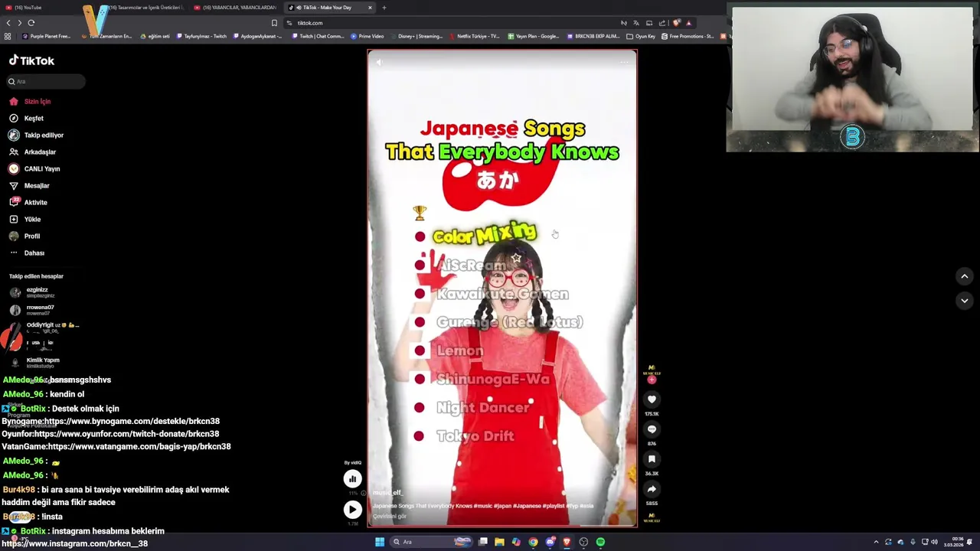
Task: Click the Windows taskbar search box
Action: [x=433, y=542]
